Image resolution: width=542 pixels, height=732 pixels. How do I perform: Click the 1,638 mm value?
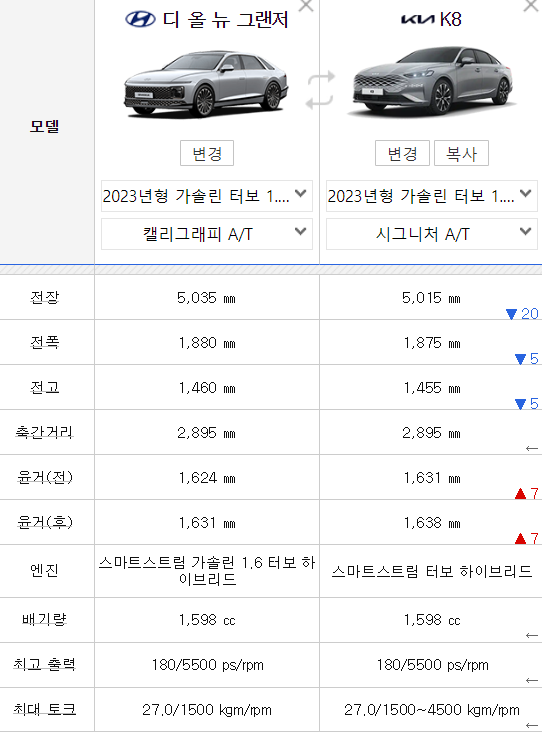[x=432, y=523]
